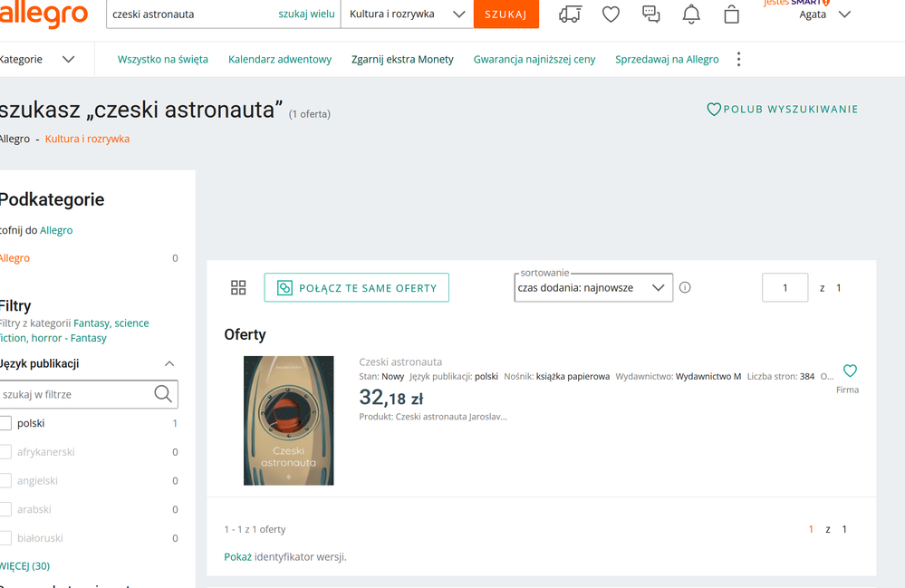Click Allegro breadcrumb text

click(15, 139)
